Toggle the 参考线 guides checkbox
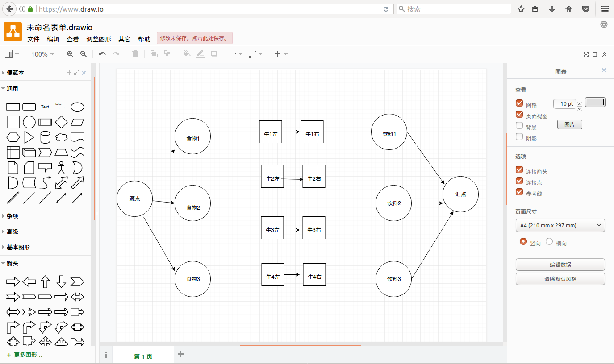614x364 pixels. coord(519,192)
